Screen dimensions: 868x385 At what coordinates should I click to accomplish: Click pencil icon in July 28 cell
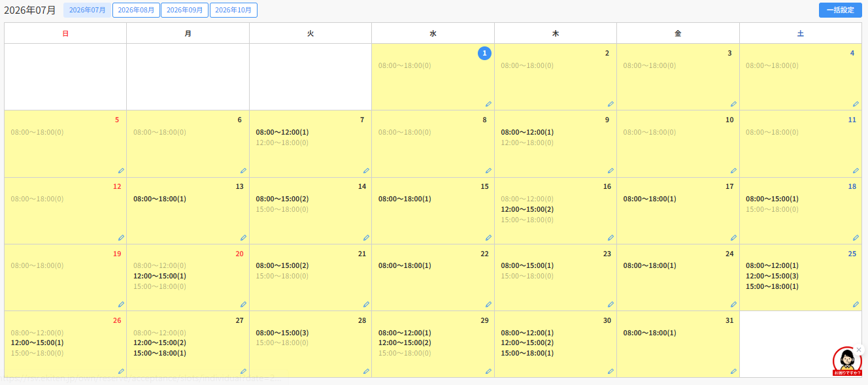pos(366,371)
